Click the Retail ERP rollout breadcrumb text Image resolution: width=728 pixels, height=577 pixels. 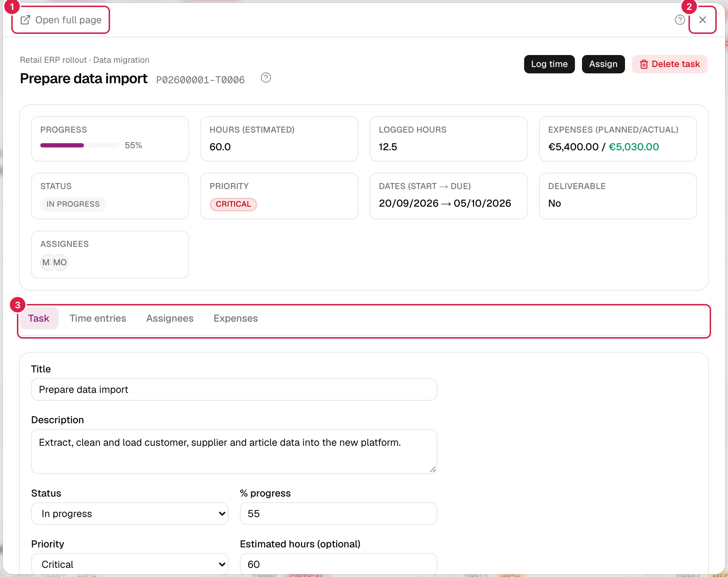[x=53, y=60]
